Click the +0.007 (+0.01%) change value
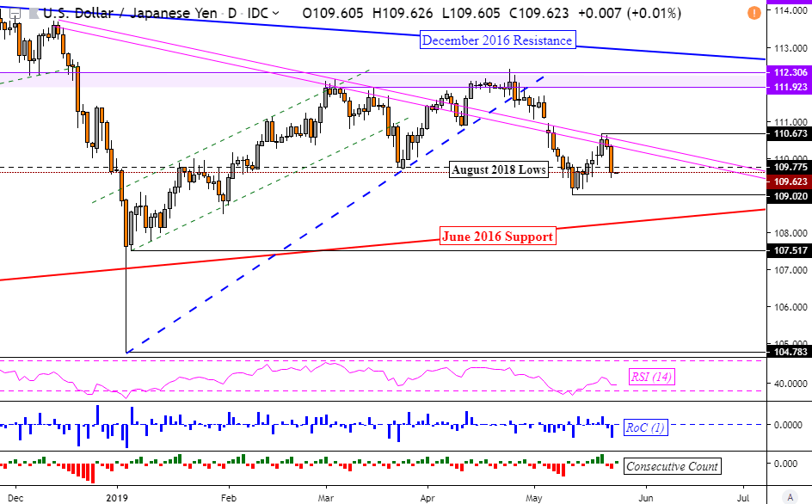Screen dimensions: 812x504 [629, 13]
